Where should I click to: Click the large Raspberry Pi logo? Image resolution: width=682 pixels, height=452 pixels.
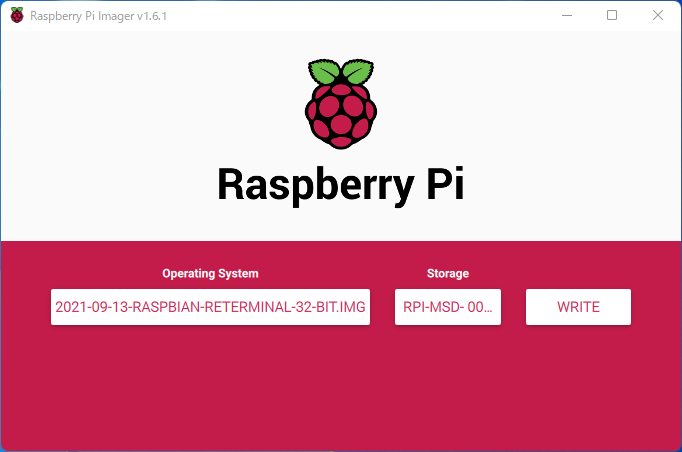[341, 104]
